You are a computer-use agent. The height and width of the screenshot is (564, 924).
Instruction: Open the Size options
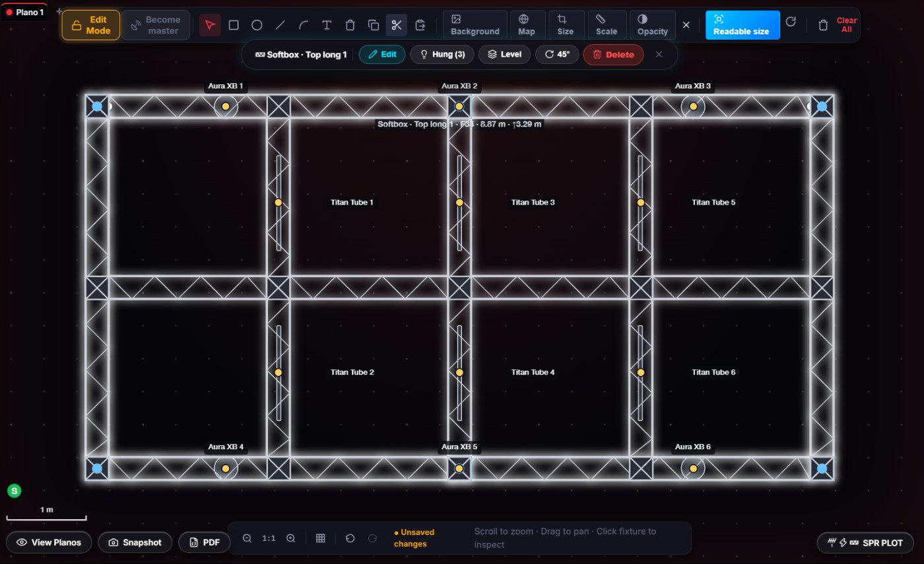click(x=566, y=25)
